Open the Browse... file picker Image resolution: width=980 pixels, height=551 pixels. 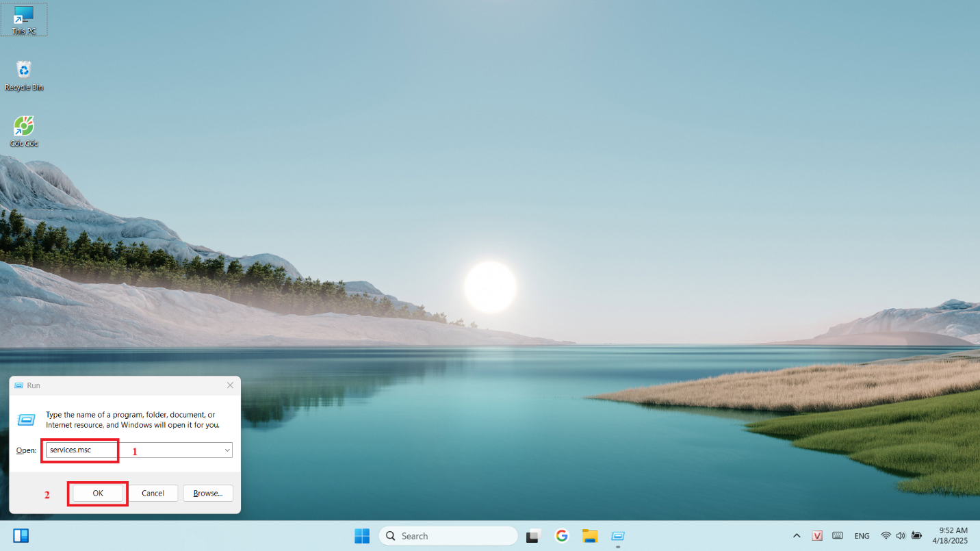coord(208,493)
